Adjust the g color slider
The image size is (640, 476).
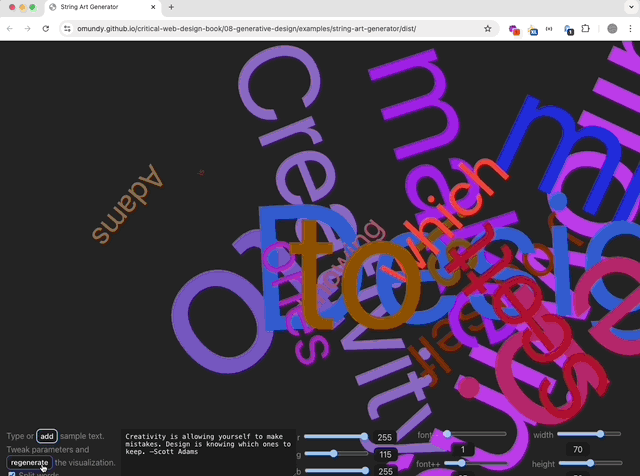[x=336, y=453]
